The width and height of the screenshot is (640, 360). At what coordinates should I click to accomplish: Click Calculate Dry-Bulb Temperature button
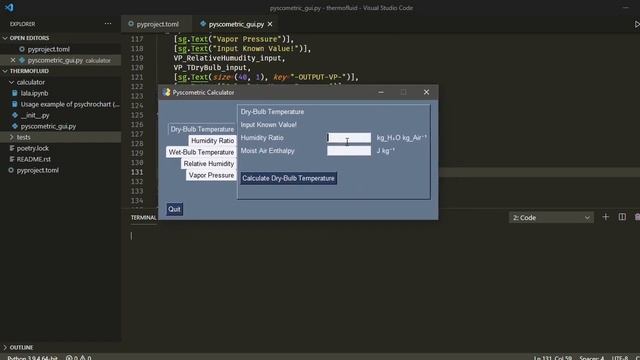pos(289,178)
